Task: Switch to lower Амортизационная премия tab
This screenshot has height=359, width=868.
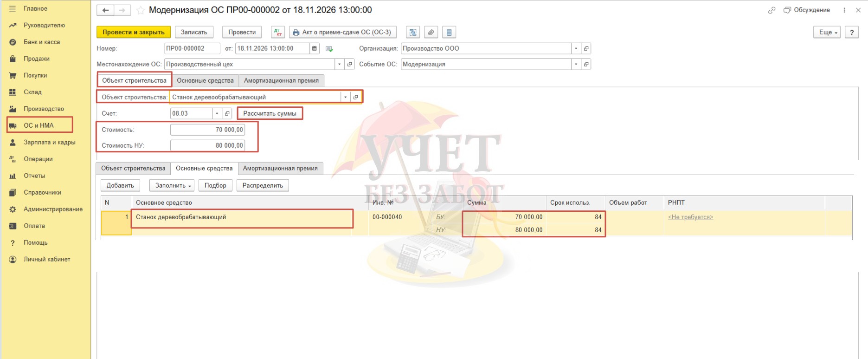Action: coord(280,168)
